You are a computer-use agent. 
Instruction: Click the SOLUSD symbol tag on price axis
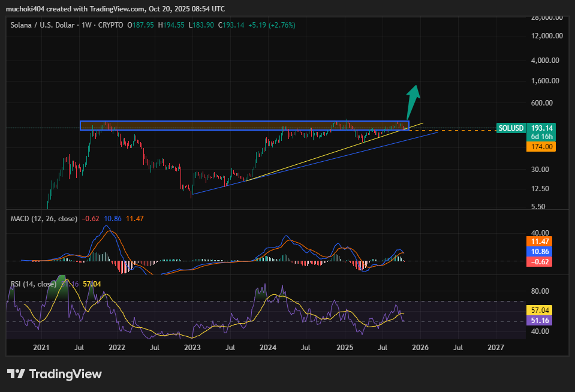tap(510, 128)
